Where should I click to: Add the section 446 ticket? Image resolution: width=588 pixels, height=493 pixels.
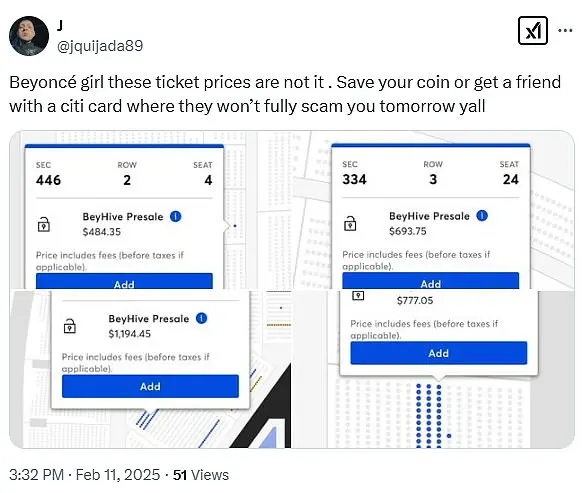[x=124, y=282]
